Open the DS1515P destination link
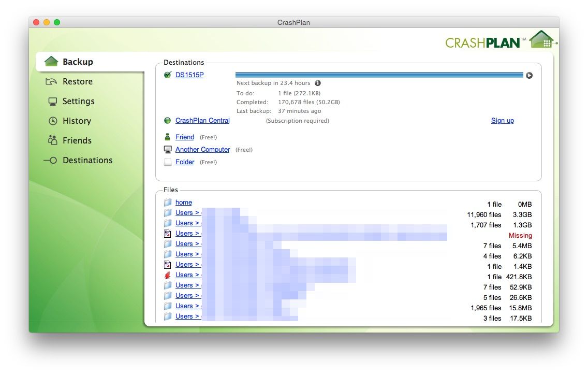Viewport: 588px width, 374px height. coord(189,75)
